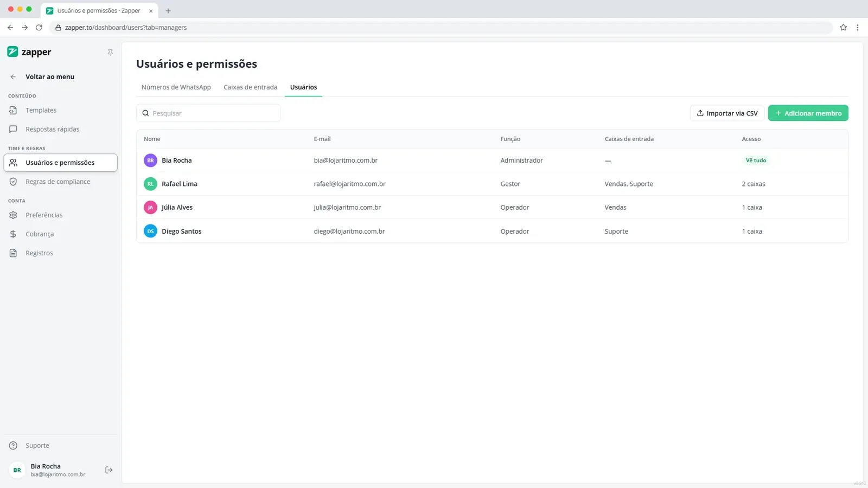The width and height of the screenshot is (868, 488).
Task: Switch to Caixas de entrada tab
Action: click(x=250, y=87)
